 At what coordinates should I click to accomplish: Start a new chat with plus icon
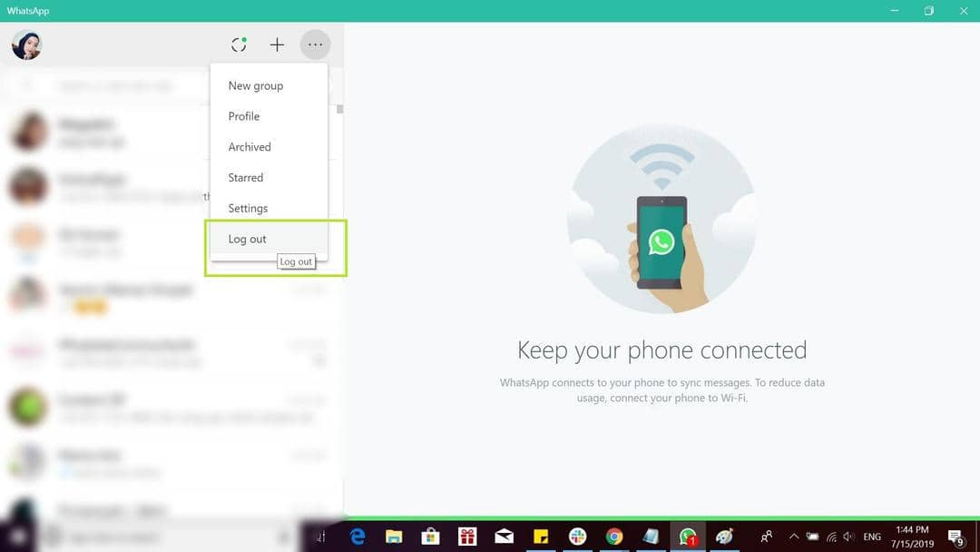click(x=277, y=44)
